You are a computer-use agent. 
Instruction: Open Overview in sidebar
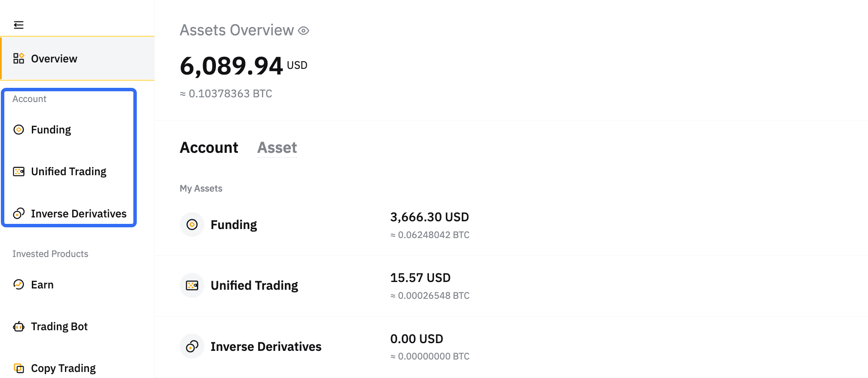(x=77, y=59)
